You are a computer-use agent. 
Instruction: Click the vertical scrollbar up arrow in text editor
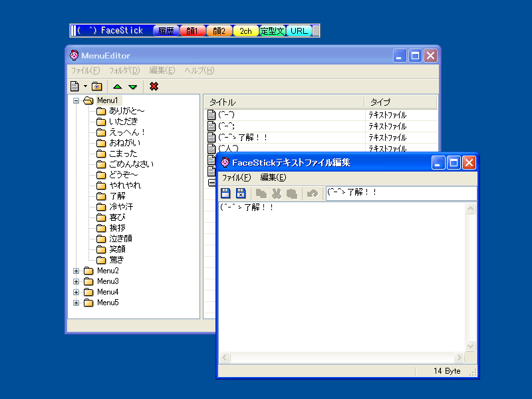(470, 208)
